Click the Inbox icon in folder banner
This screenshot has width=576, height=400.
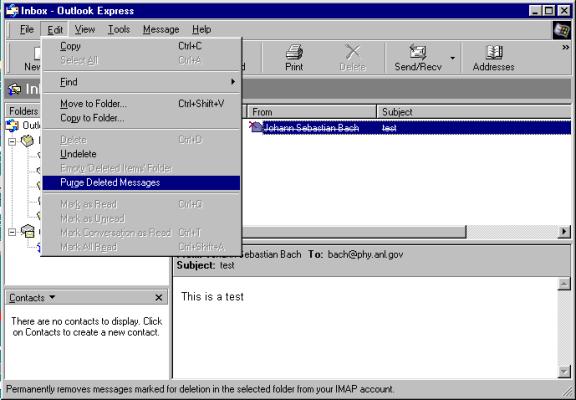(x=15, y=89)
